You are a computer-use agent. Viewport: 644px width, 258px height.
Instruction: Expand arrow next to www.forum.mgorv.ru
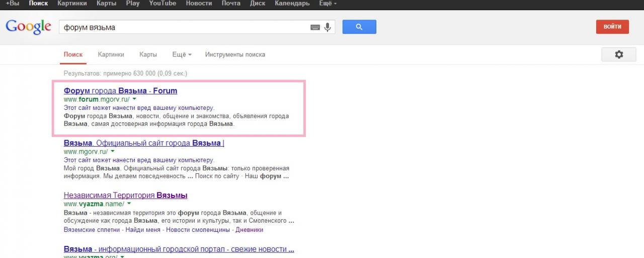click(x=134, y=99)
